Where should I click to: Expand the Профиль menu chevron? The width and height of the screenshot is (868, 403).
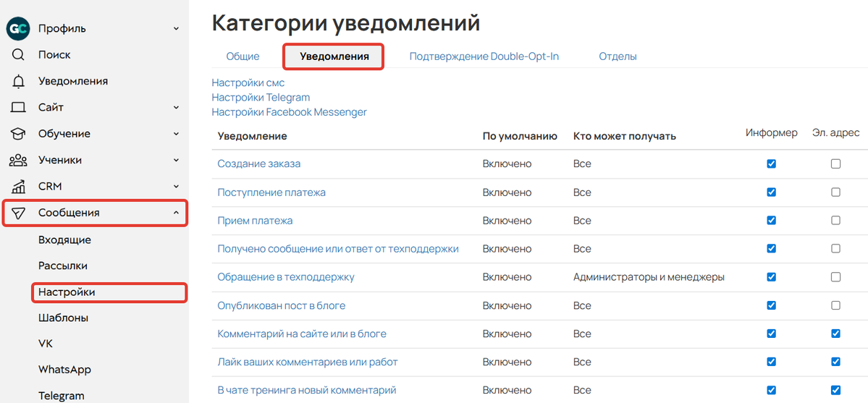point(176,29)
